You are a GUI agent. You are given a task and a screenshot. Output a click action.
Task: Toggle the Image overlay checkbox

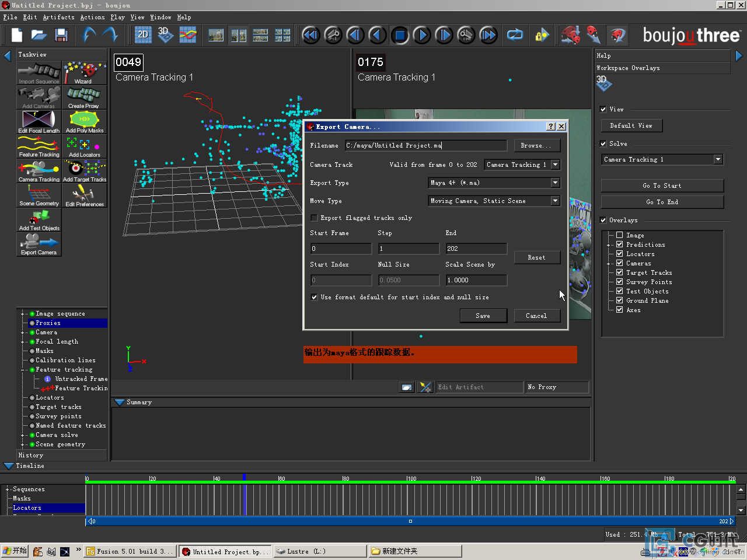point(619,235)
